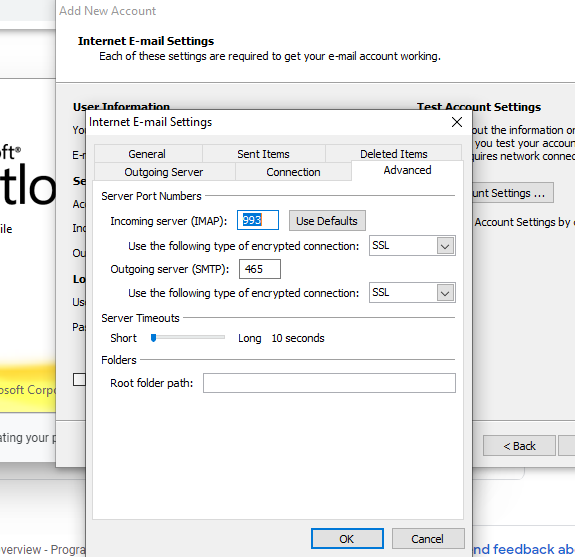
Task: Switch to the Outgoing Server tab
Action: coord(164,172)
